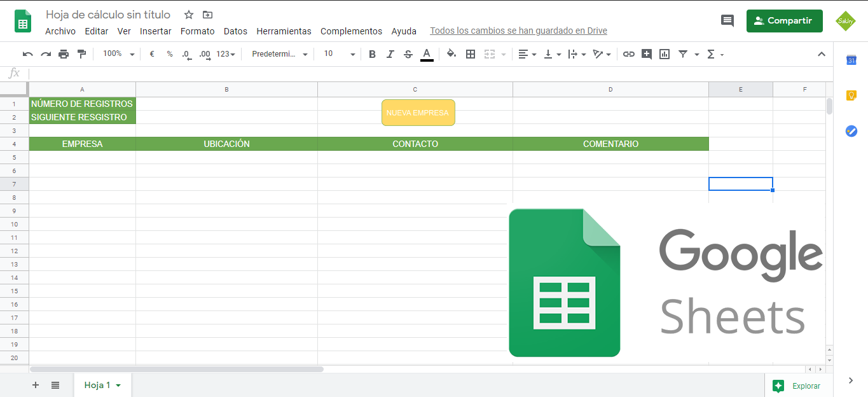Open text rotation dropdown
The height and width of the screenshot is (397, 868).
click(602, 54)
